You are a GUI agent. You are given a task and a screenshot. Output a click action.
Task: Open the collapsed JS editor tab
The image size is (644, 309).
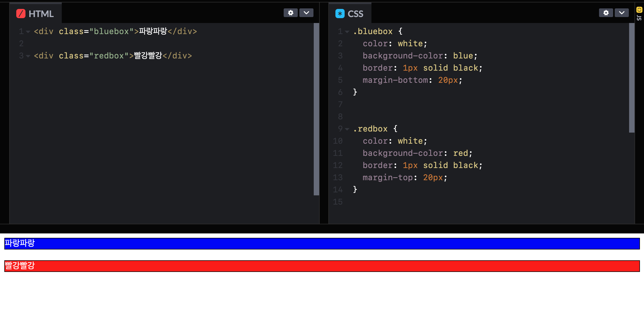click(x=639, y=18)
